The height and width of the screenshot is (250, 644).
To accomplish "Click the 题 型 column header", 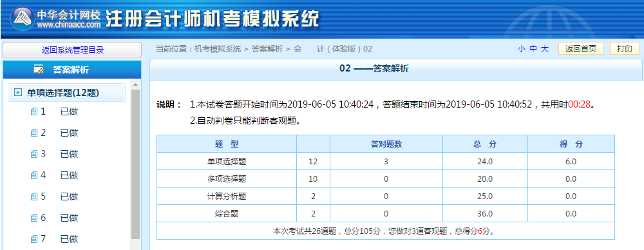I will click(x=227, y=144).
